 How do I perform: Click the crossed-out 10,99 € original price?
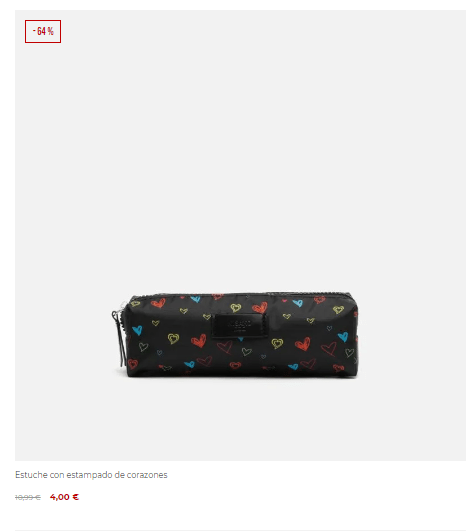click(28, 497)
